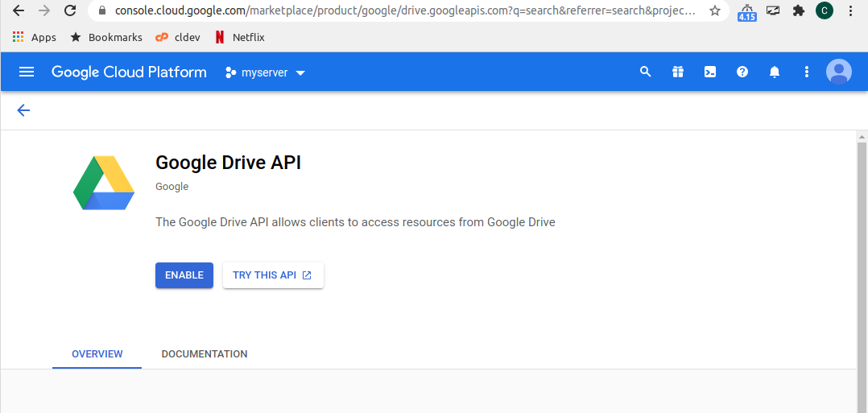868x413 pixels.
Task: Click the ENABLE button
Action: [184, 275]
